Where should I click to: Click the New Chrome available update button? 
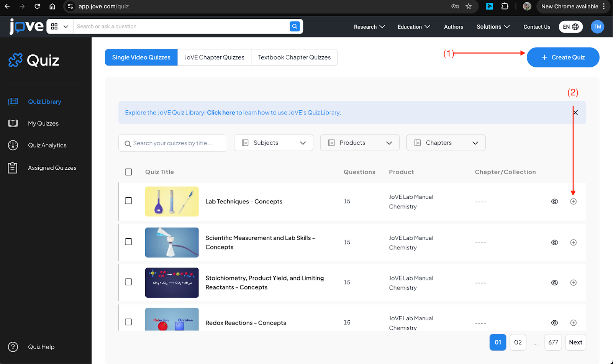click(x=569, y=6)
